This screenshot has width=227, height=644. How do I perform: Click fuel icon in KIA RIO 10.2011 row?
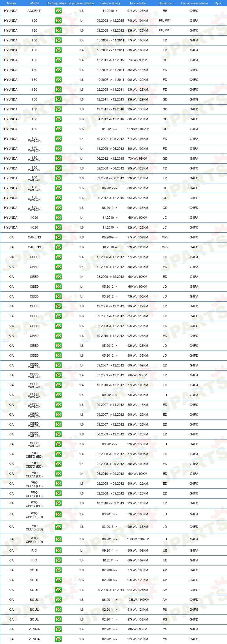click(x=58, y=560)
